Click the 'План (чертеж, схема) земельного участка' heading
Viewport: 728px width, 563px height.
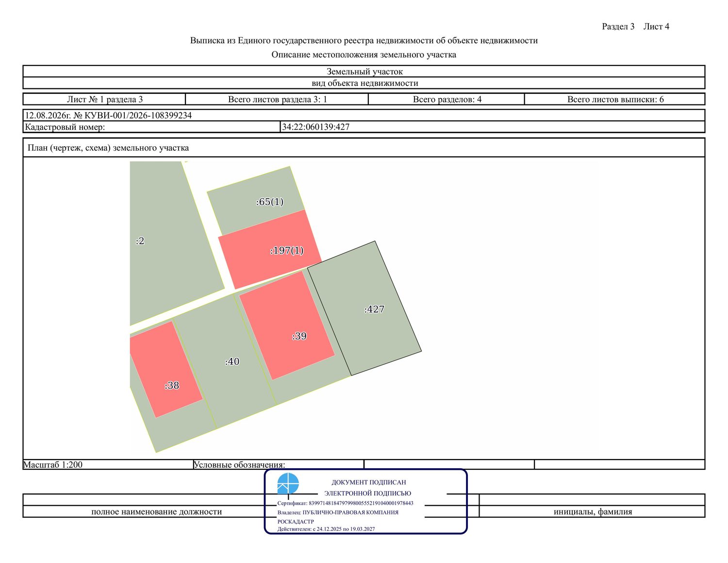point(108,148)
